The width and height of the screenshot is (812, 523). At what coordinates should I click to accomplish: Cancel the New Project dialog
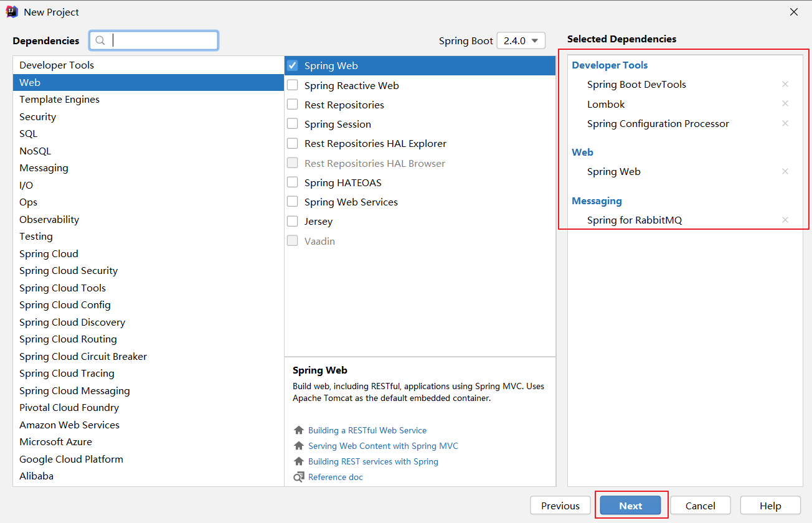(701, 506)
